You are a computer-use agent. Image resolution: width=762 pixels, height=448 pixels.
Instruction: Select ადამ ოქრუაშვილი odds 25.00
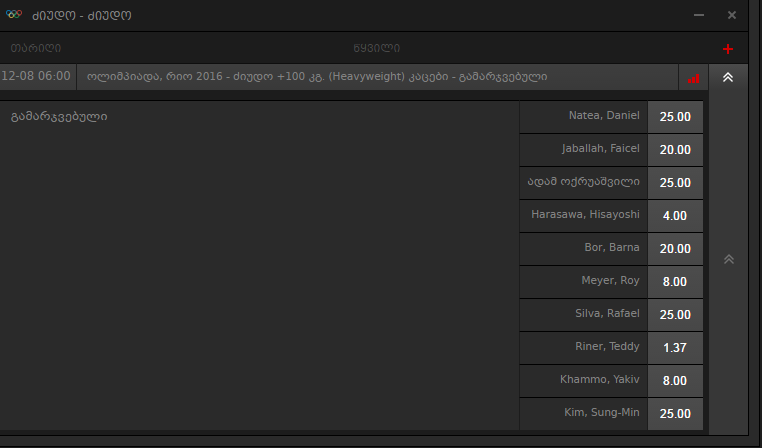tap(675, 183)
